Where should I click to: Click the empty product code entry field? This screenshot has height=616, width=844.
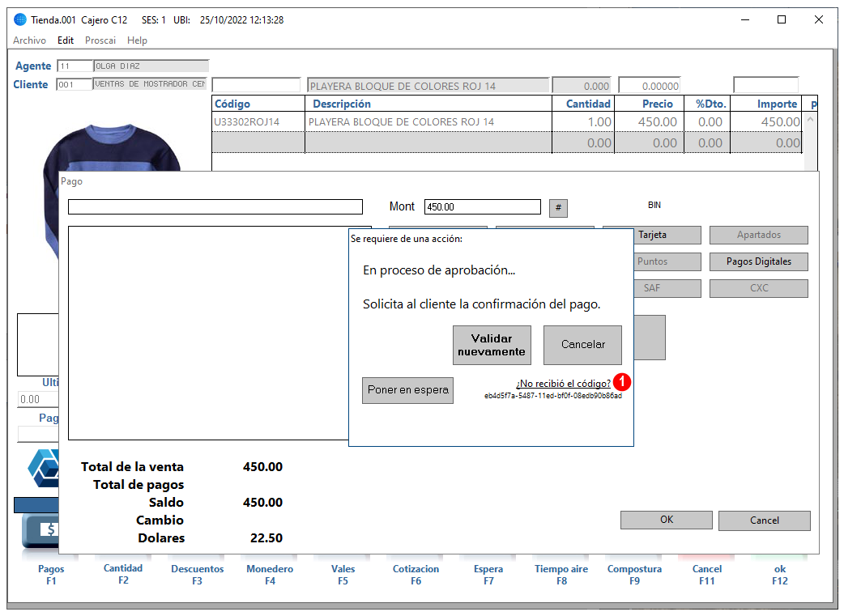256,85
